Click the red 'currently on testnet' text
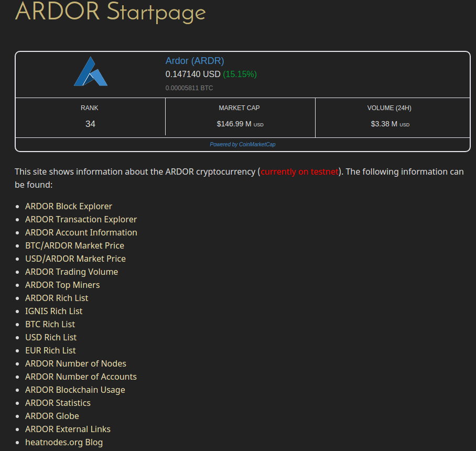This screenshot has width=476, height=451. coord(299,171)
